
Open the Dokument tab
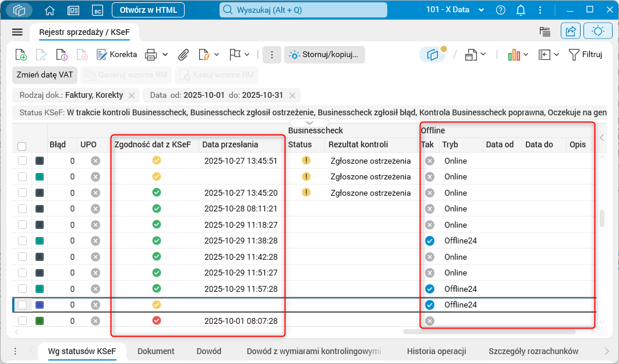tap(156, 351)
